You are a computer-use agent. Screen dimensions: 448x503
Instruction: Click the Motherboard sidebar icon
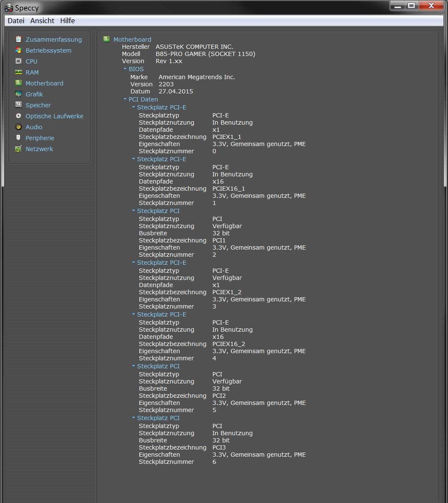point(19,83)
